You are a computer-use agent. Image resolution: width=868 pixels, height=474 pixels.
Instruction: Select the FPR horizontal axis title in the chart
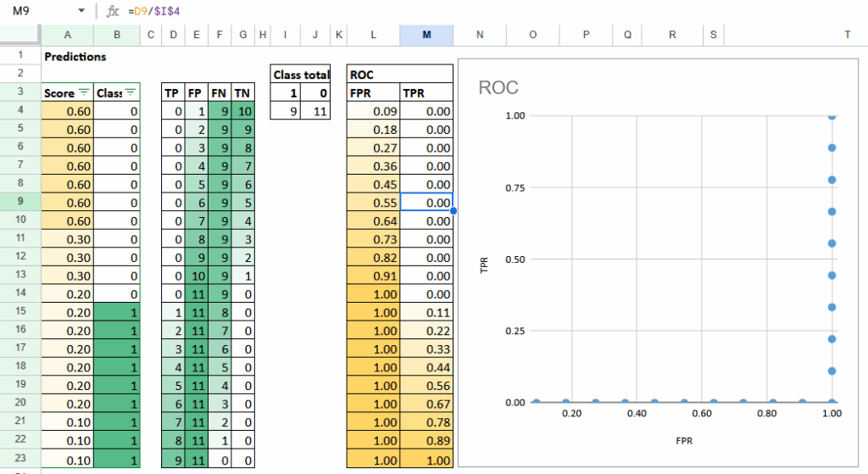pos(683,441)
